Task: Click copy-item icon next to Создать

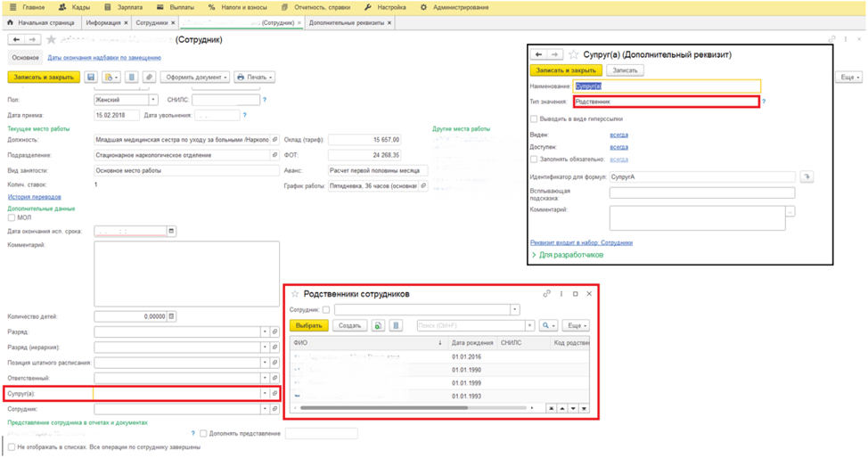Action: [378, 325]
